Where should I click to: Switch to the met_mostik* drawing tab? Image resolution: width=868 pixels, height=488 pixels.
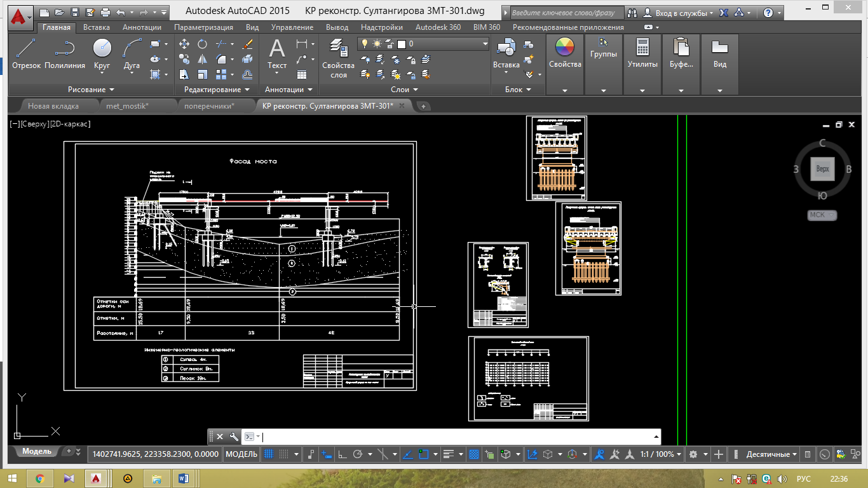[127, 106]
